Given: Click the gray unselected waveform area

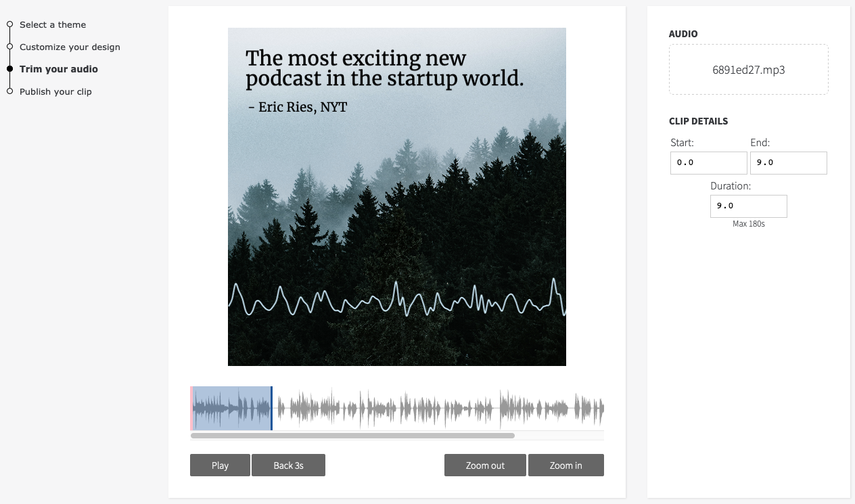Looking at the screenshot, I should [440, 409].
